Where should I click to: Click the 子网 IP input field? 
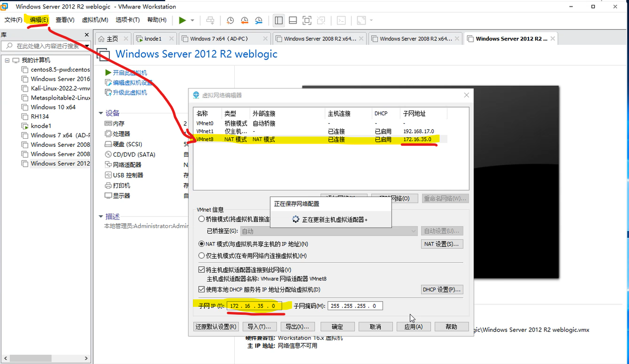pos(255,306)
